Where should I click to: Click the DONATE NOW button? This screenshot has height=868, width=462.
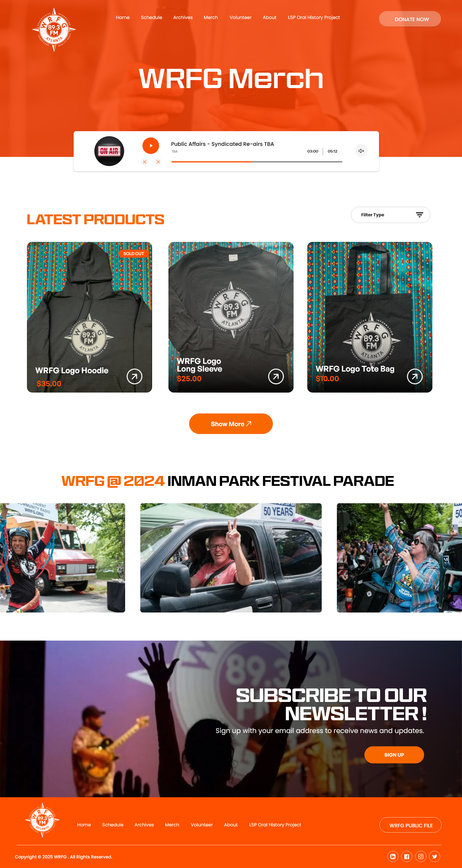(x=410, y=19)
